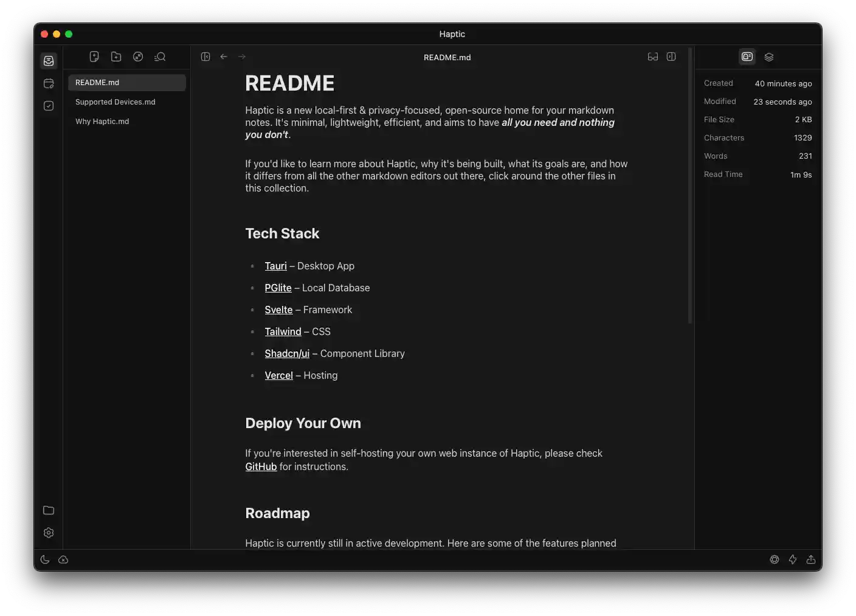Follow the PGlite link
The height and width of the screenshot is (616, 856).
pyautogui.click(x=278, y=288)
